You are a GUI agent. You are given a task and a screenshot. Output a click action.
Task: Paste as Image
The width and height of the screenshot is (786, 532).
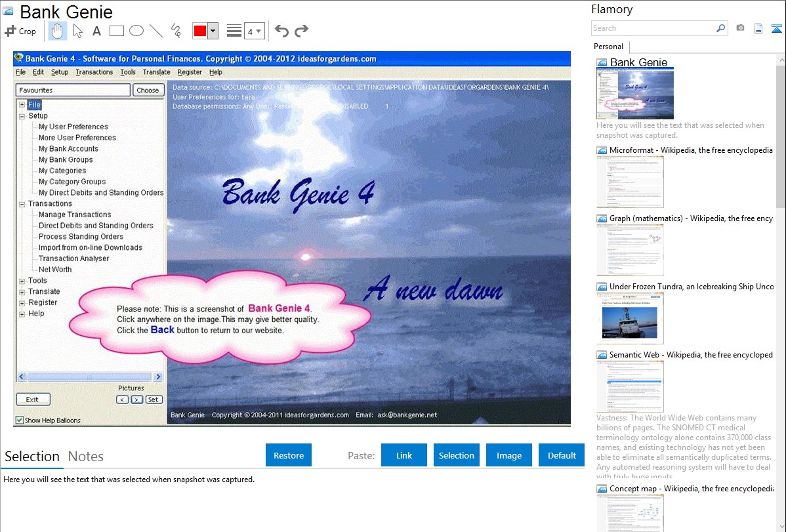508,455
